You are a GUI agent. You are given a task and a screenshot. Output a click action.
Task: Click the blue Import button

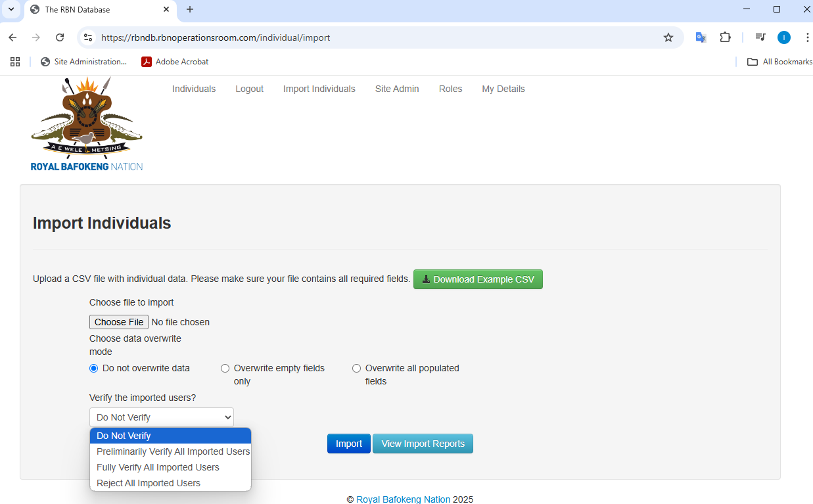click(348, 444)
